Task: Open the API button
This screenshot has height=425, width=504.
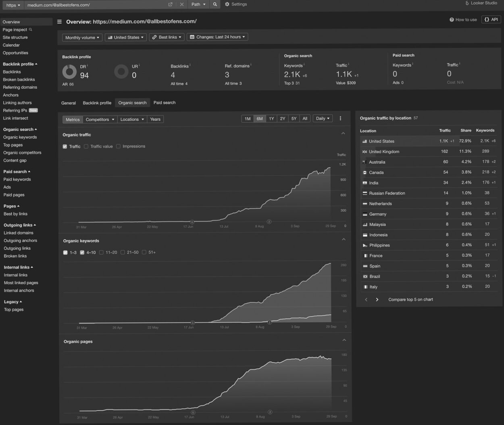Action: (x=491, y=19)
